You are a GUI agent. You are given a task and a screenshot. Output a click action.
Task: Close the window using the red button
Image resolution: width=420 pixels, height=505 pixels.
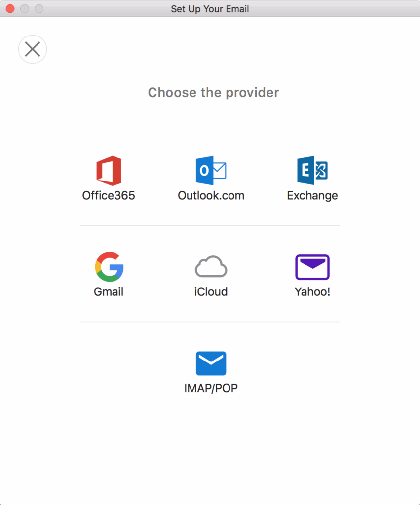coord(10,9)
